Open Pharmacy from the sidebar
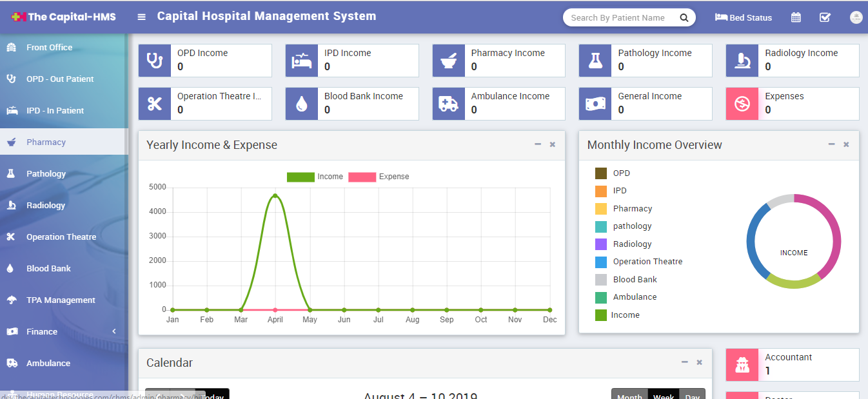The image size is (868, 399). [46, 142]
